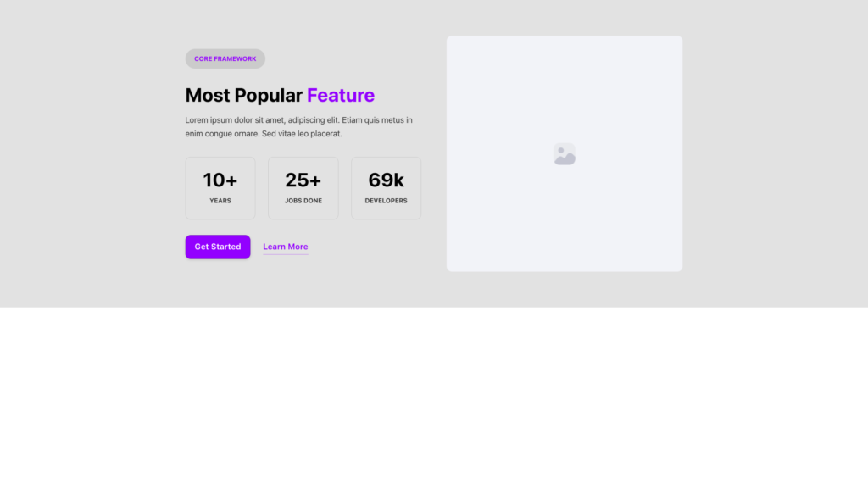
Task: Click the '25+' statistic number
Action: coord(303,180)
